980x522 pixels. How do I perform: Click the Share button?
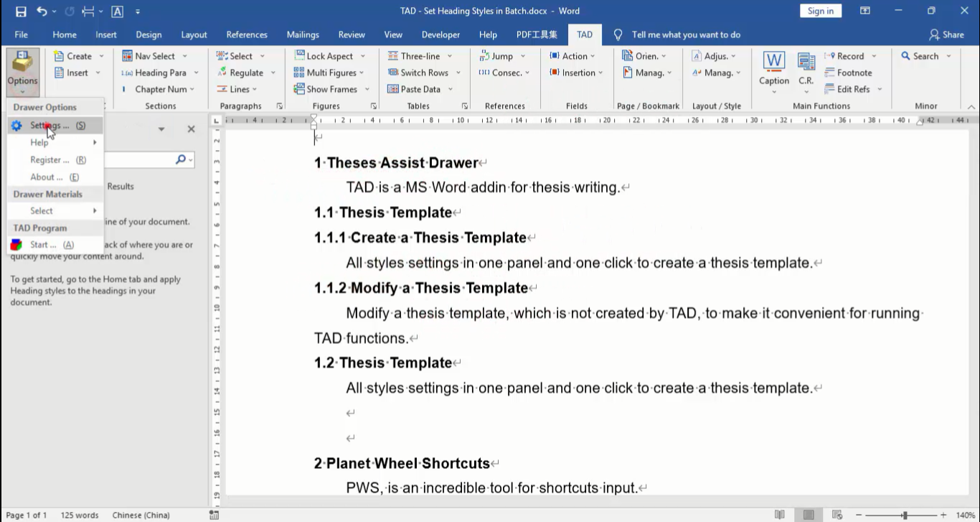(946, 34)
